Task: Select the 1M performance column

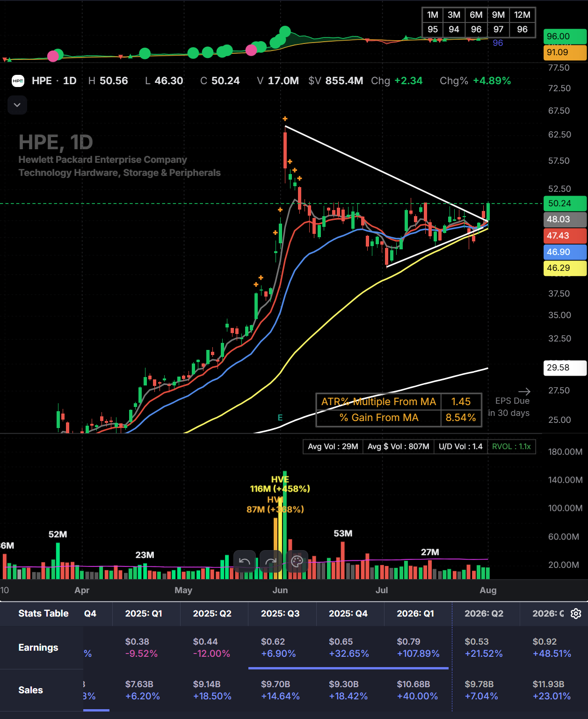Action: coord(433,22)
